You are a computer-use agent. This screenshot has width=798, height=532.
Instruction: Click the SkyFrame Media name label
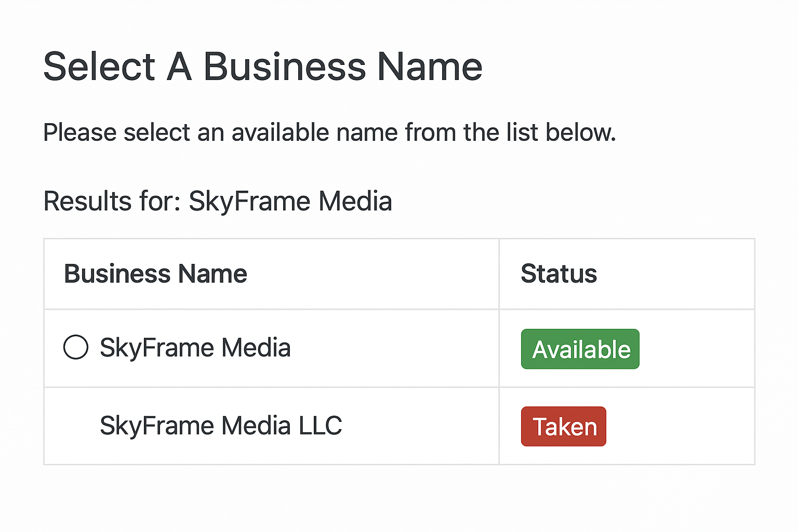click(x=195, y=348)
